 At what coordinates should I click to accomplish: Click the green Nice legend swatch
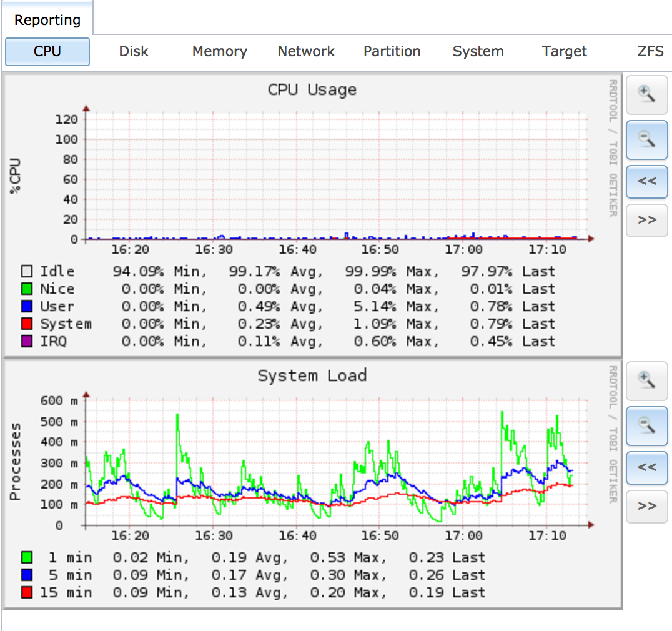point(27,289)
